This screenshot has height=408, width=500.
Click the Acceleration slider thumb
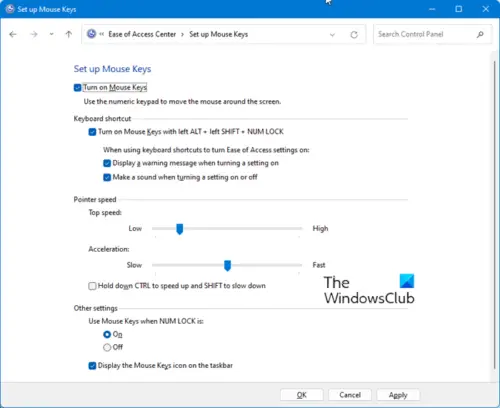click(227, 266)
